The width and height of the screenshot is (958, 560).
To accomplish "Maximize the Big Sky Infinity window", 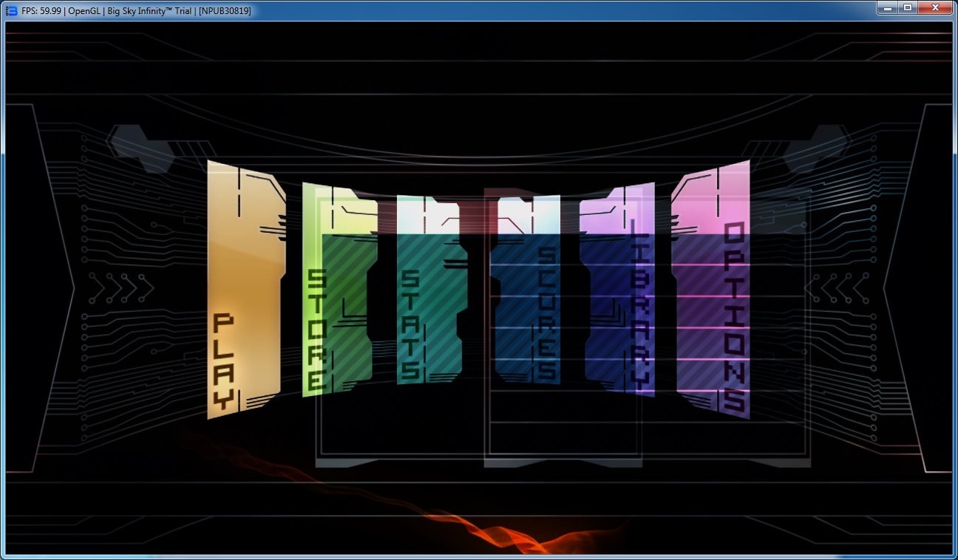I will coord(907,7).
